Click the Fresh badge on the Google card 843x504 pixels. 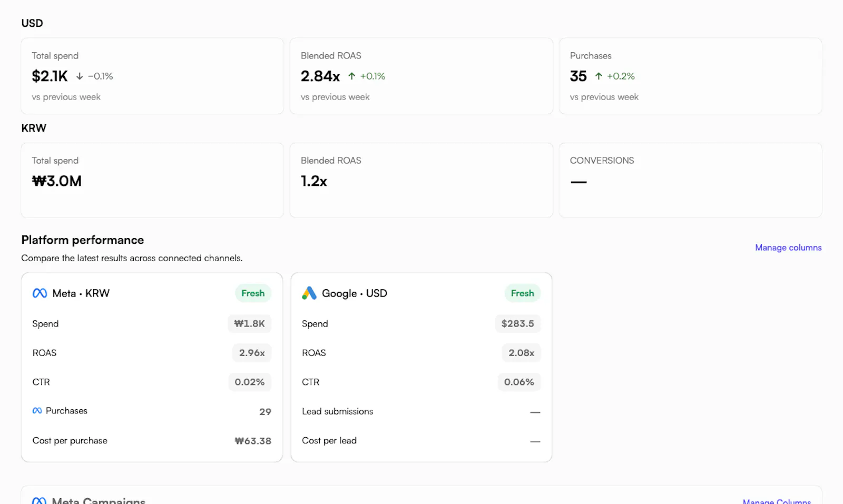(522, 293)
